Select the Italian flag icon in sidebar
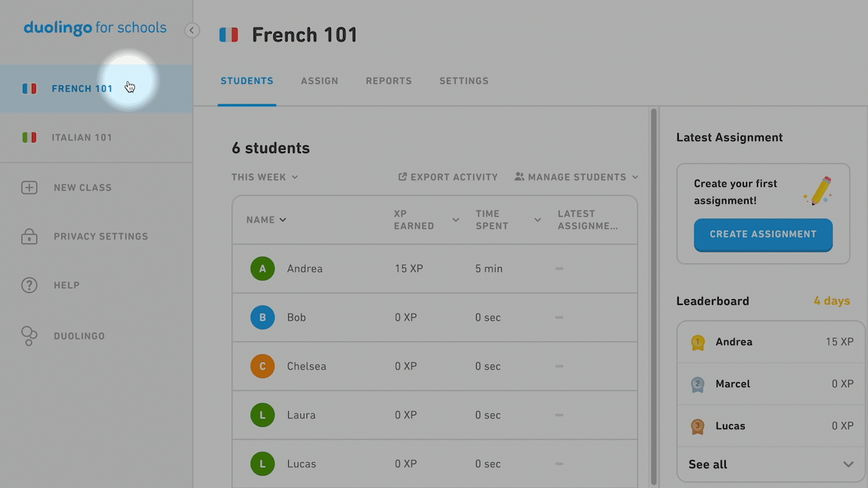This screenshot has width=868, height=488. 29,138
